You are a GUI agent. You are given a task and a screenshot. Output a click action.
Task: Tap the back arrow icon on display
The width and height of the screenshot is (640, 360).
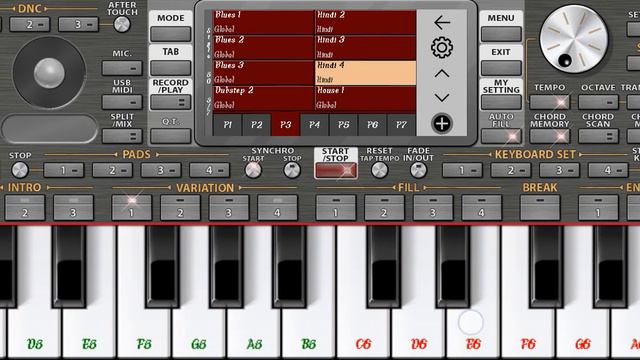point(442,22)
